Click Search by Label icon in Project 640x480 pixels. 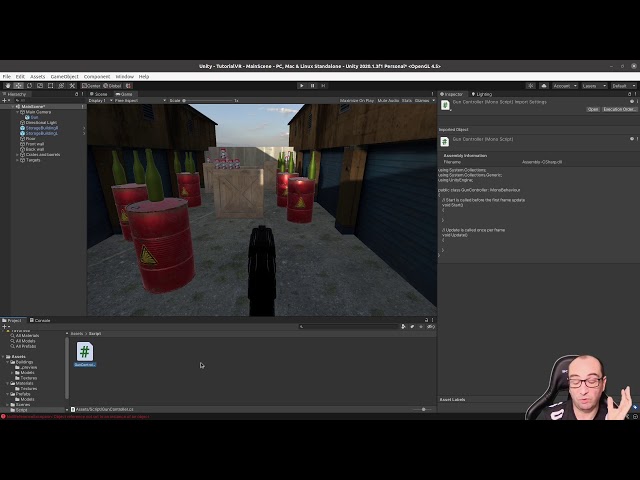click(x=412, y=327)
